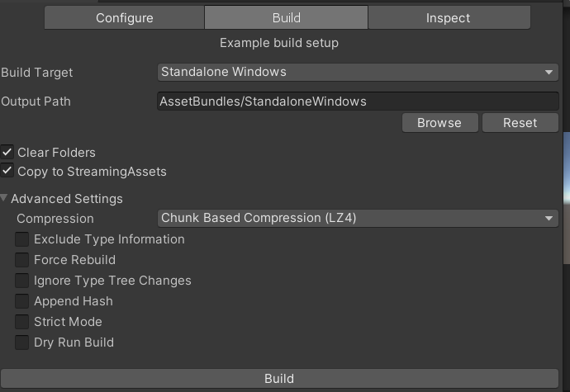The image size is (570, 392).
Task: Open the Inspect tab
Action: click(x=449, y=17)
